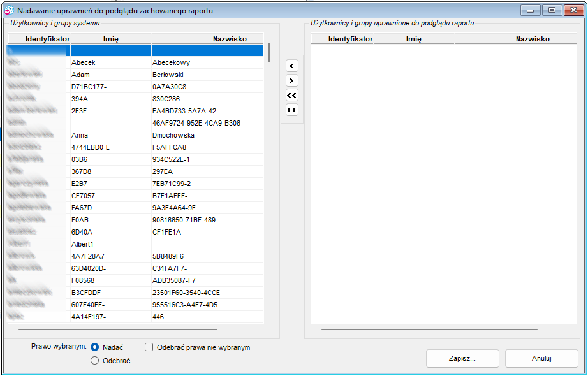The image size is (588, 376).
Task: Select the 367D8 cell
Action: (111, 171)
